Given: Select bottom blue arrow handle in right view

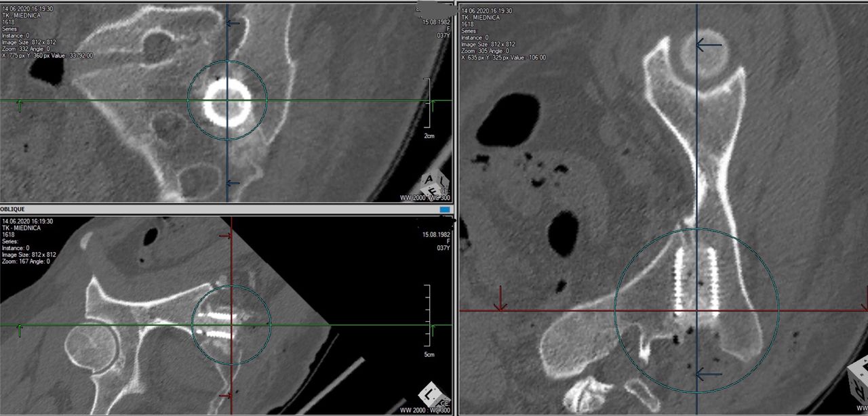Looking at the screenshot, I should click(x=709, y=374).
